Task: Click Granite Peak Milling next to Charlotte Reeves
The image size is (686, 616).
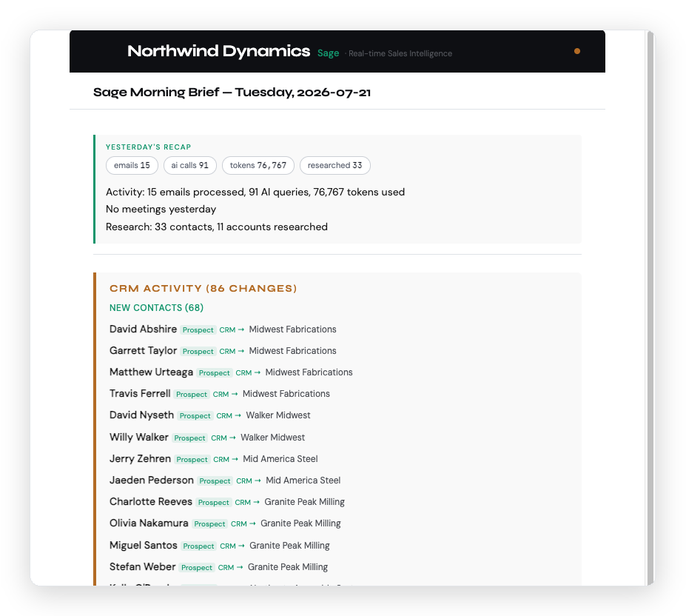Action: (304, 502)
